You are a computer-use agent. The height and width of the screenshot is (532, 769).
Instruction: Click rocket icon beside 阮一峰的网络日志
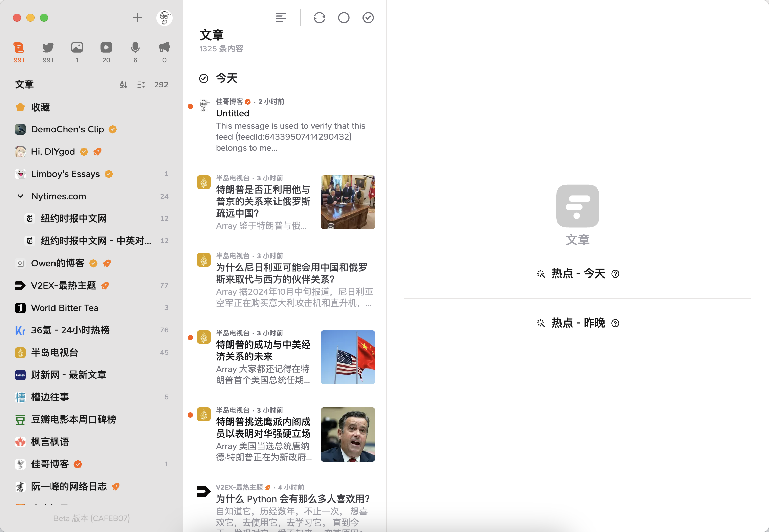tap(116, 487)
